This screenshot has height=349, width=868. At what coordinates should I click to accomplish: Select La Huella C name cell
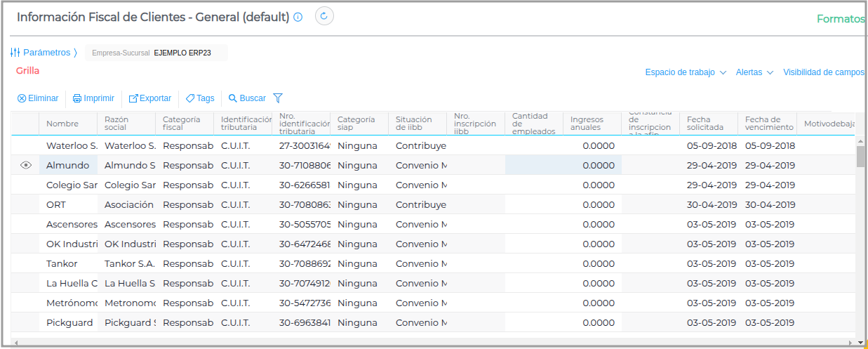pos(68,283)
